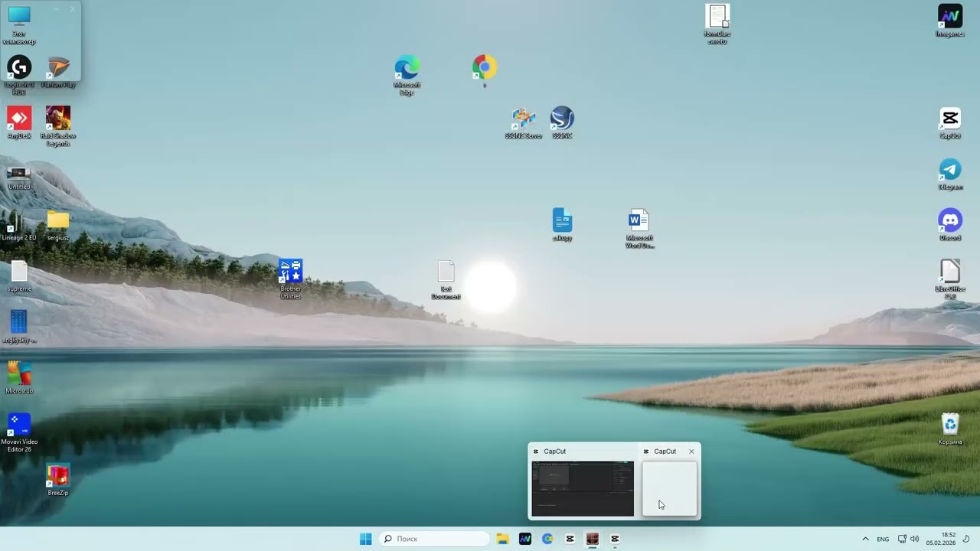Select the CapCut desktop shortcut
This screenshot has height=551, width=980.
pyautogui.click(x=950, y=122)
